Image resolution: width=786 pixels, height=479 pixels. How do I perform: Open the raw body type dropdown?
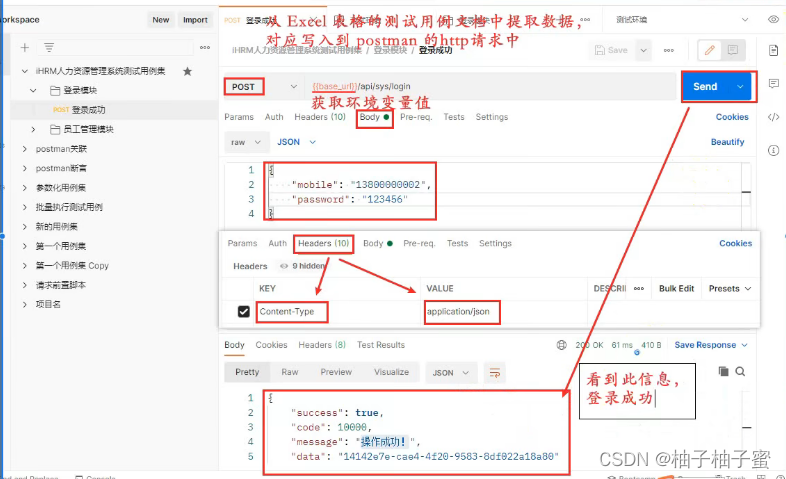coord(246,142)
